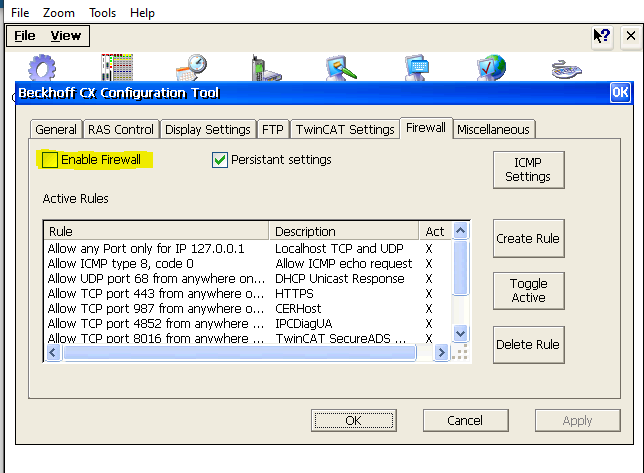This screenshot has height=473, width=644.
Task: Open the bold View menu
Action: tap(66, 36)
